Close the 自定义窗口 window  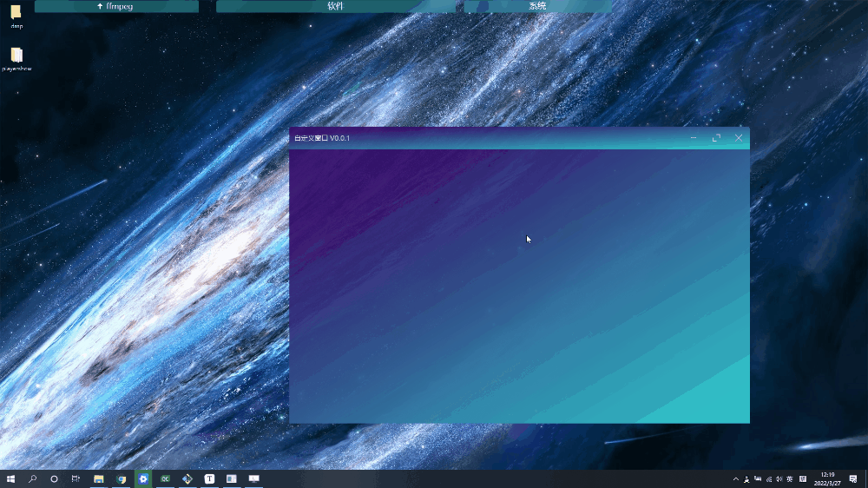click(739, 138)
